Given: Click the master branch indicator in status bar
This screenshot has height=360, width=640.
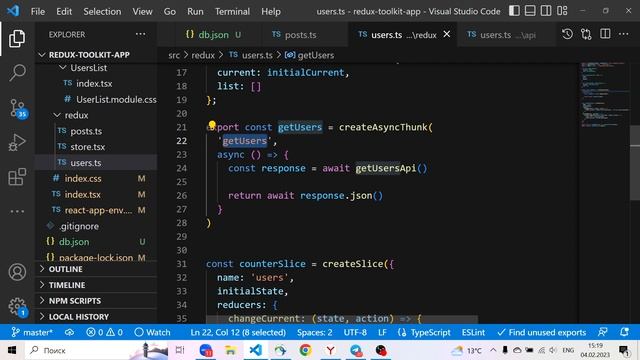Looking at the screenshot, I should click(x=32, y=332).
